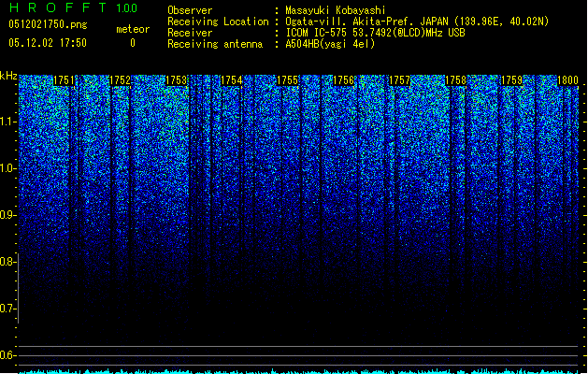Click the Receiving Location label
The height and width of the screenshot is (374, 588).
(218, 22)
